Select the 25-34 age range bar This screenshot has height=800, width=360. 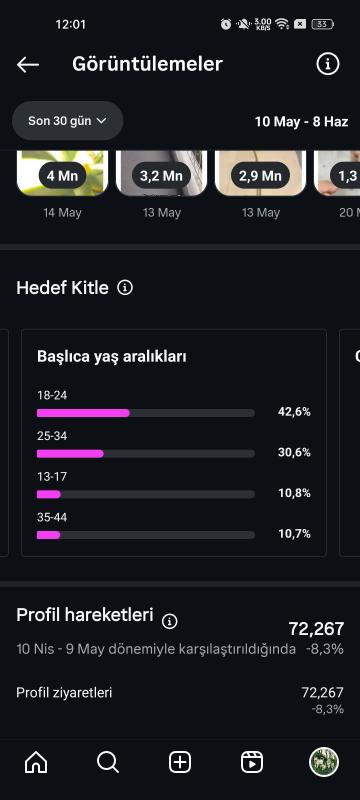146,454
